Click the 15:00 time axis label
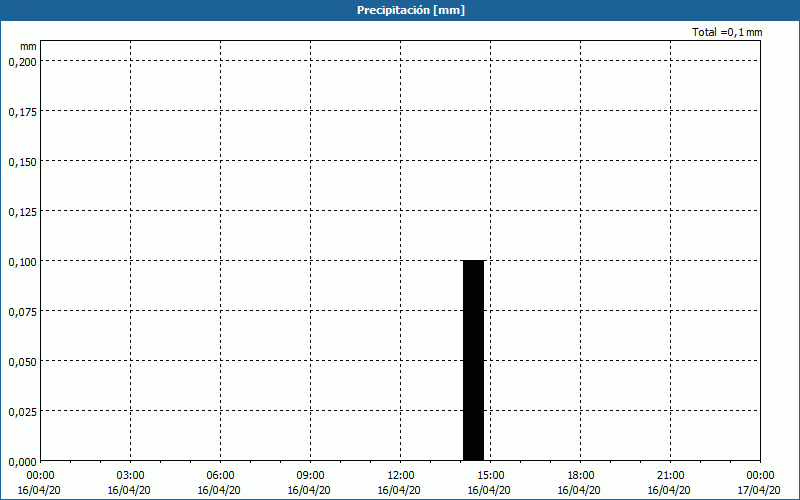Screen dimensions: 800x500 [491, 476]
